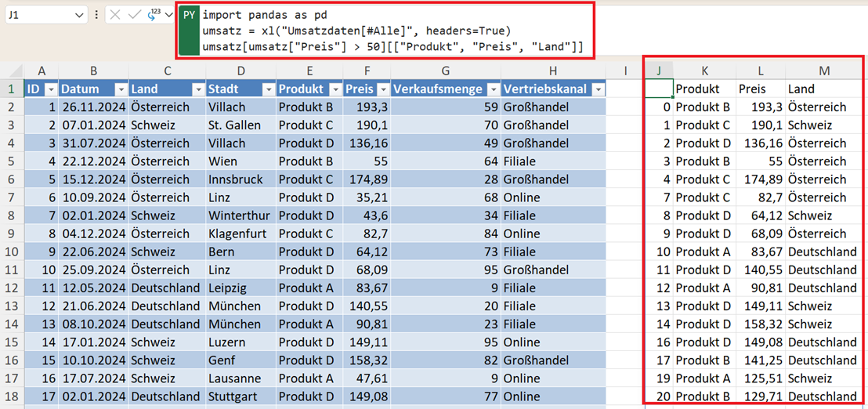Open the Preis filter dropdown
Image resolution: width=868 pixels, height=409 pixels.
click(x=382, y=89)
